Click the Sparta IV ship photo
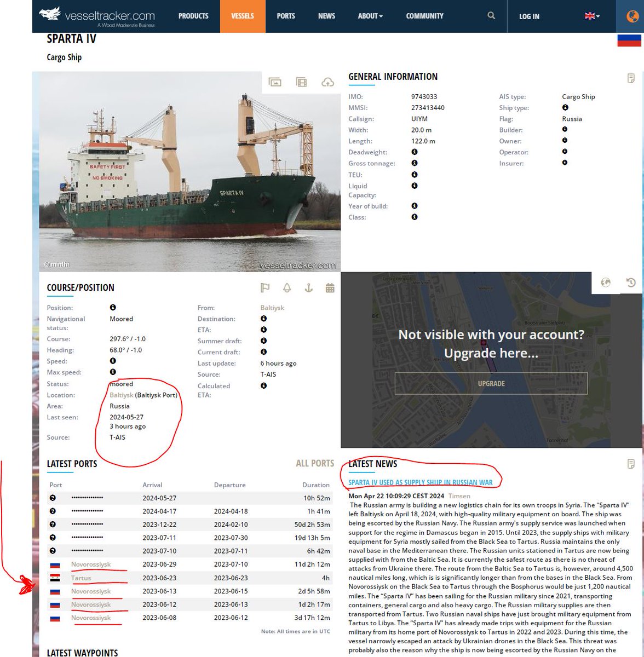The height and width of the screenshot is (657, 644). (189, 171)
